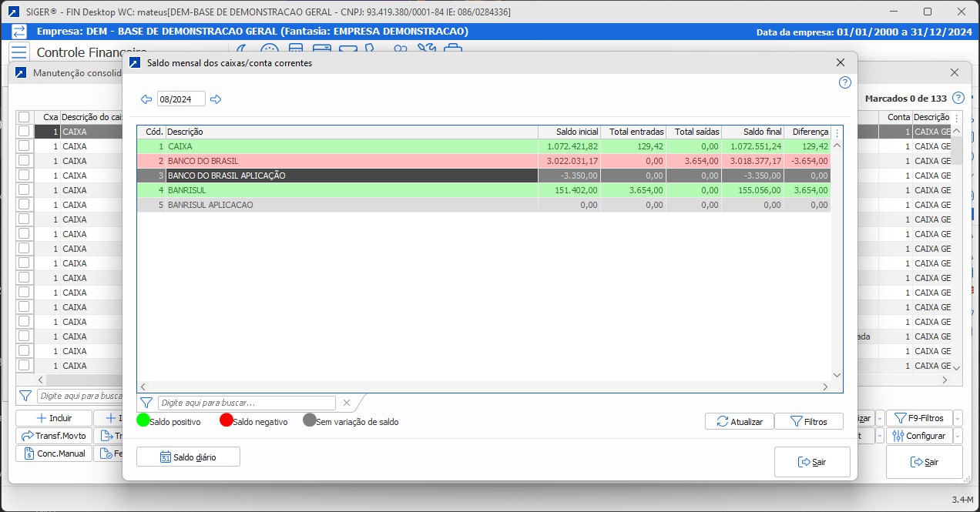Open column options dots in saldo grid
This screenshot has width=980, height=512.
(x=837, y=132)
